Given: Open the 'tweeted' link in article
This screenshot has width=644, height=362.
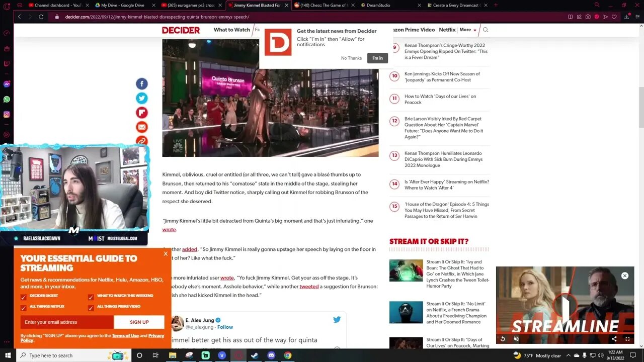Looking at the screenshot, I should tap(309, 287).
